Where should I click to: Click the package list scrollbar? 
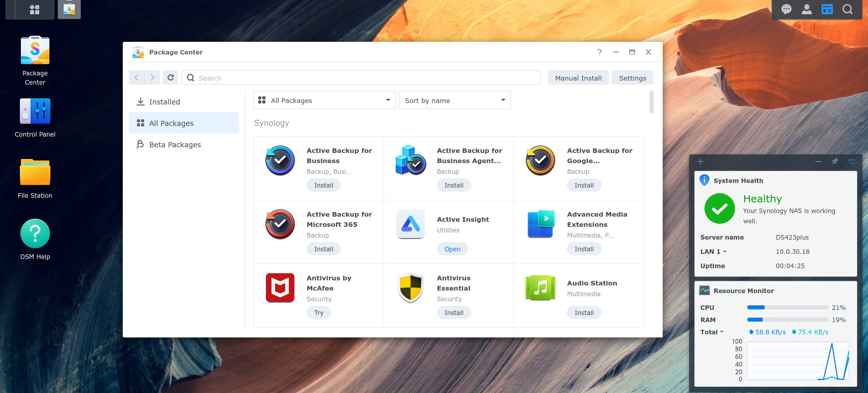[652, 102]
